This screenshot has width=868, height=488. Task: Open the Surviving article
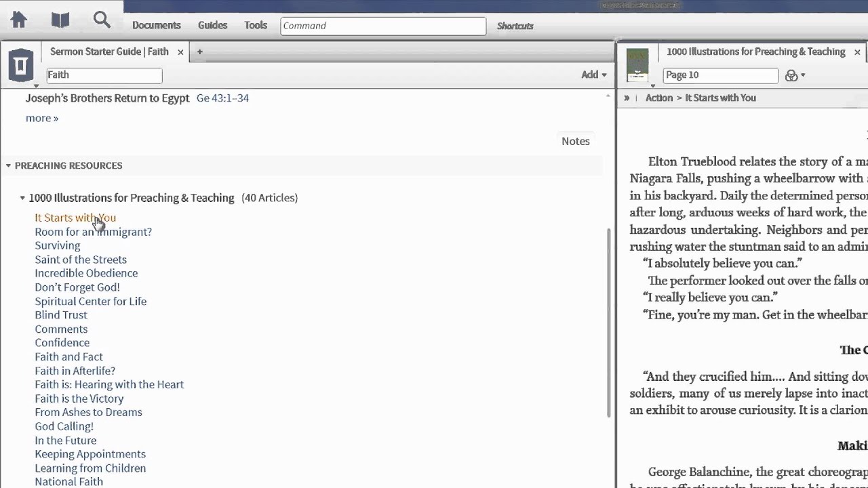point(58,245)
